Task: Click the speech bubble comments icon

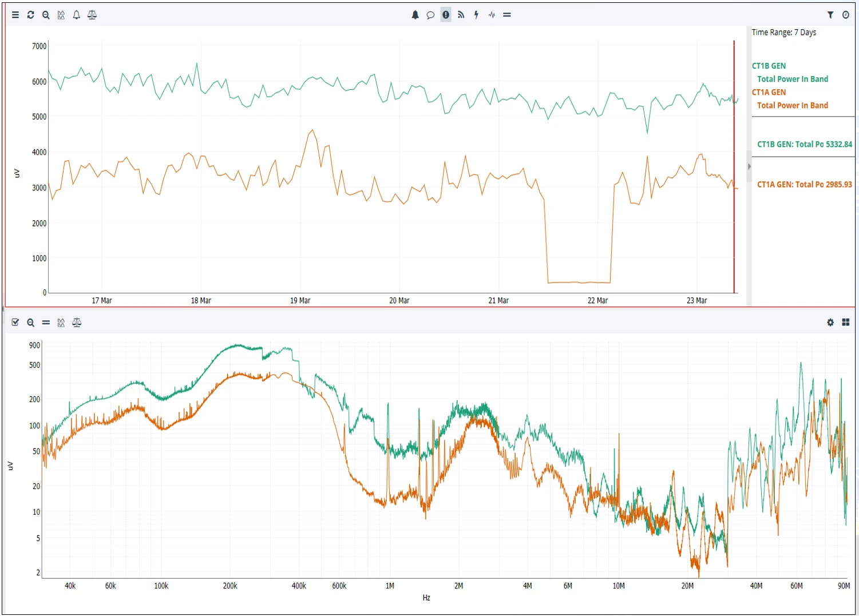Action: [x=430, y=15]
